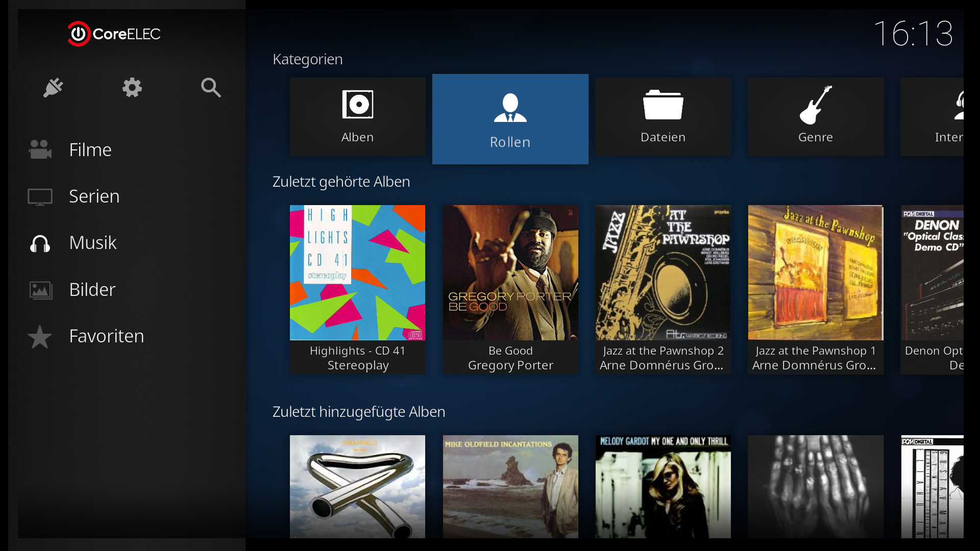Click the 'Zuletzt gehörte Alben' heading
Viewport: 980px width, 551px height.
point(341,182)
